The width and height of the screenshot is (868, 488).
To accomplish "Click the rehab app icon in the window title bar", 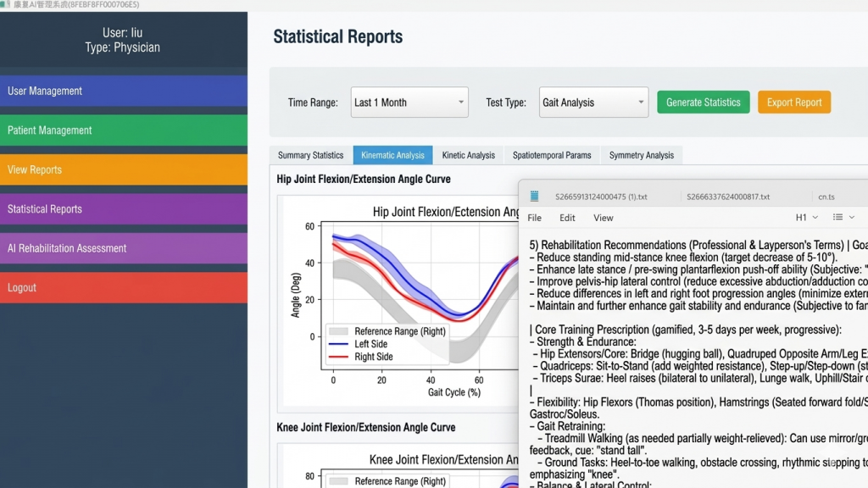I will (6, 5).
